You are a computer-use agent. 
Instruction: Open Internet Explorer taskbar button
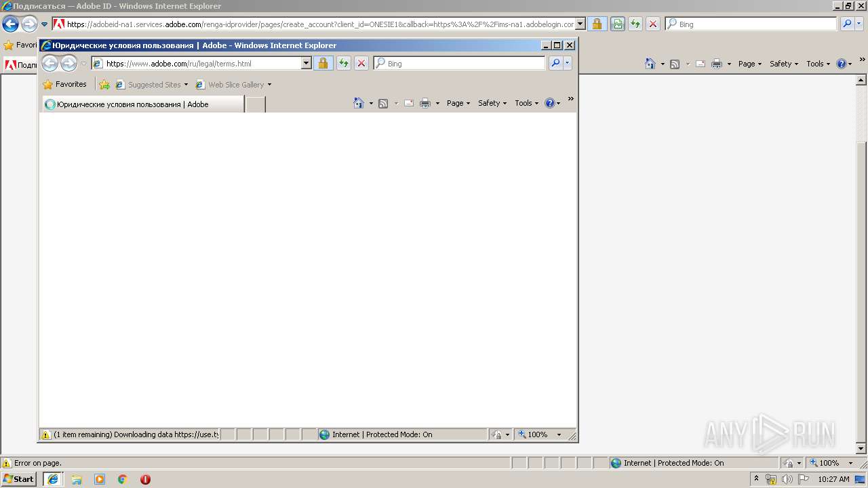53,479
